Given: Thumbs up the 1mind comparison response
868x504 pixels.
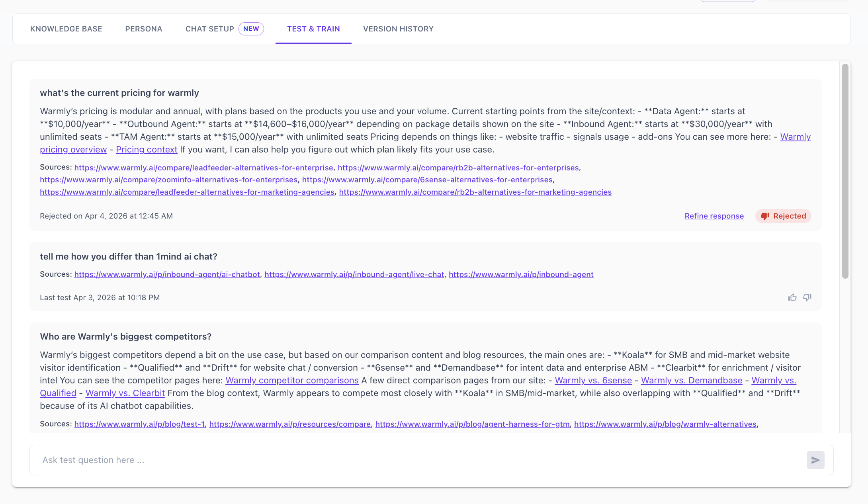Looking at the screenshot, I should (792, 297).
